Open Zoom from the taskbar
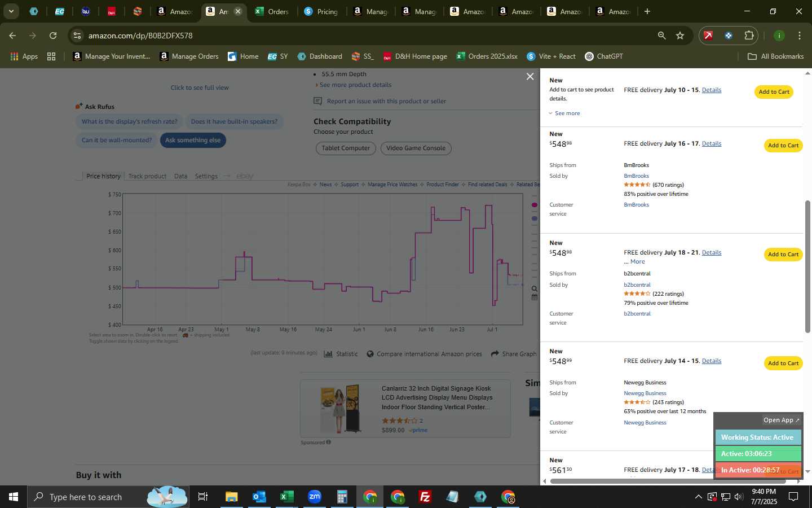Image resolution: width=812 pixels, height=508 pixels. pos(315,497)
